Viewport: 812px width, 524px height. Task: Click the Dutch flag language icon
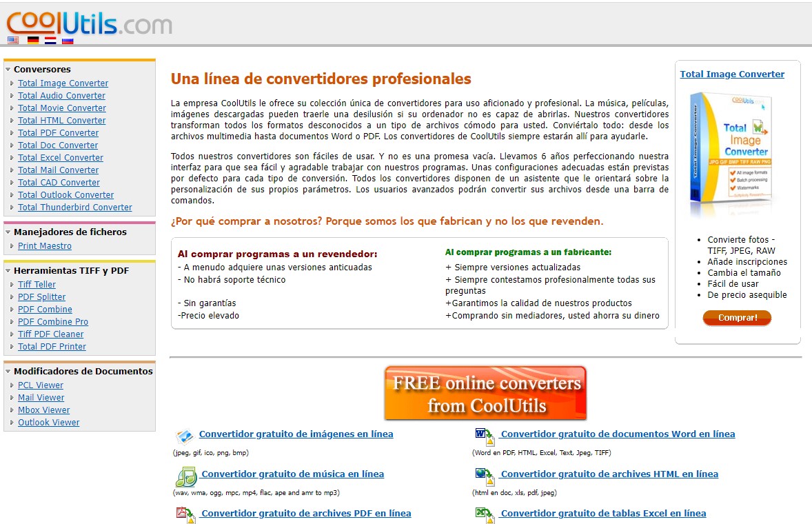coord(50,40)
